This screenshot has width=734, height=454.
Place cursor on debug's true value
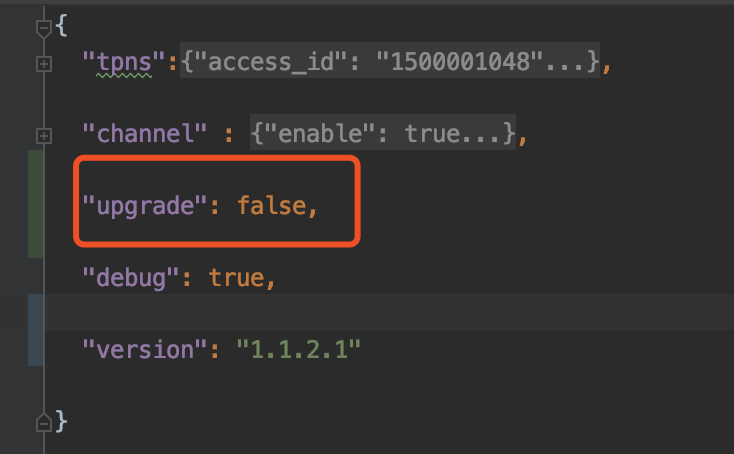point(234,278)
